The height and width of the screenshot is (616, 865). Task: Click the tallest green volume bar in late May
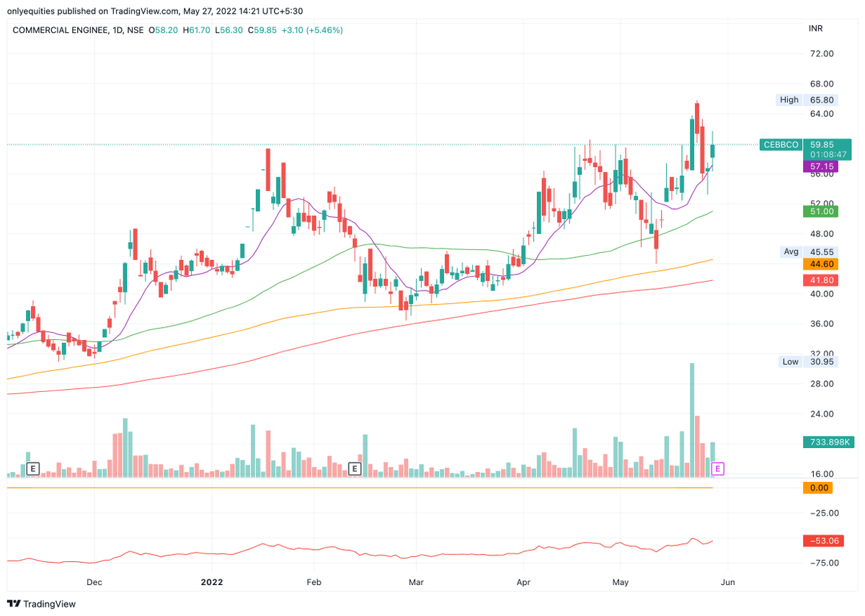692,420
